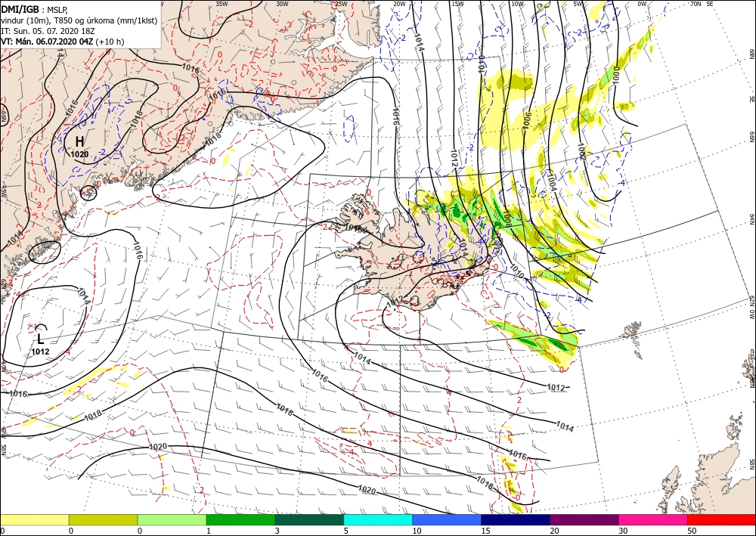The height and width of the screenshot is (536, 756).
Task: Click the '15W' longitude label
Action: coord(457,4)
